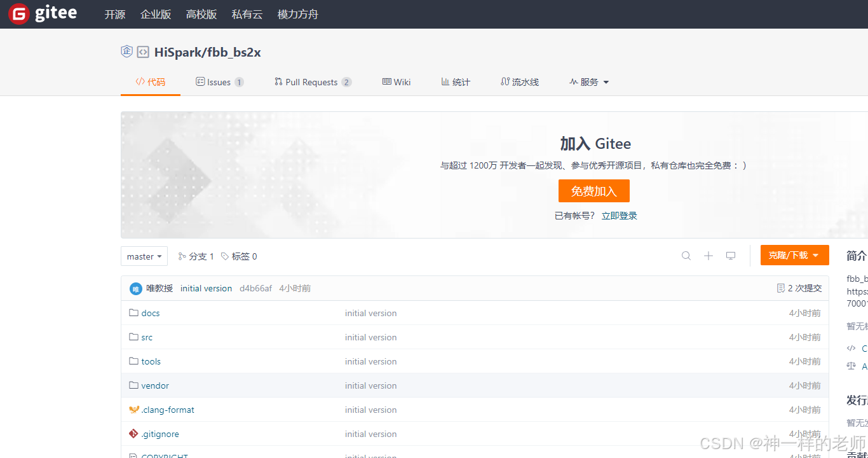The image size is (868, 458).
Task: Click commit hash d4b66af
Action: tap(255, 288)
